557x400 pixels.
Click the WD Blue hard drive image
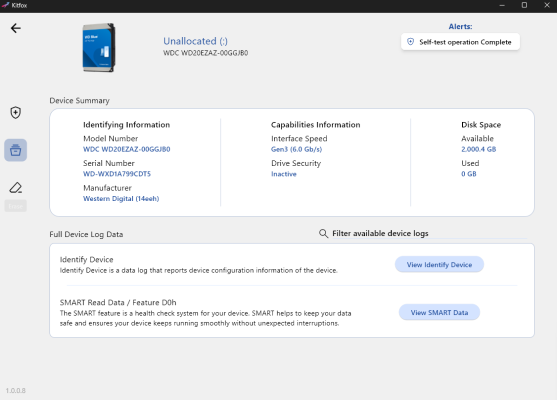click(x=99, y=48)
